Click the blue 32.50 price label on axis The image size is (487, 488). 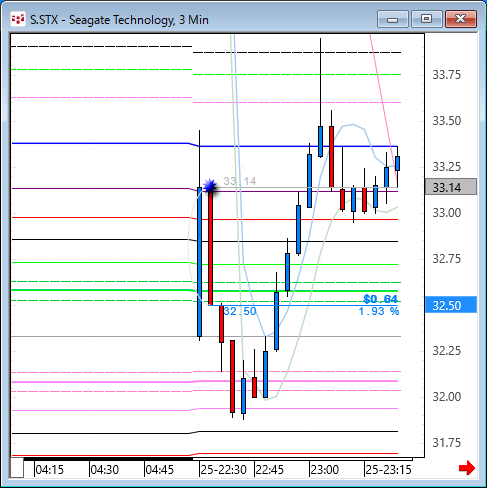tap(451, 305)
